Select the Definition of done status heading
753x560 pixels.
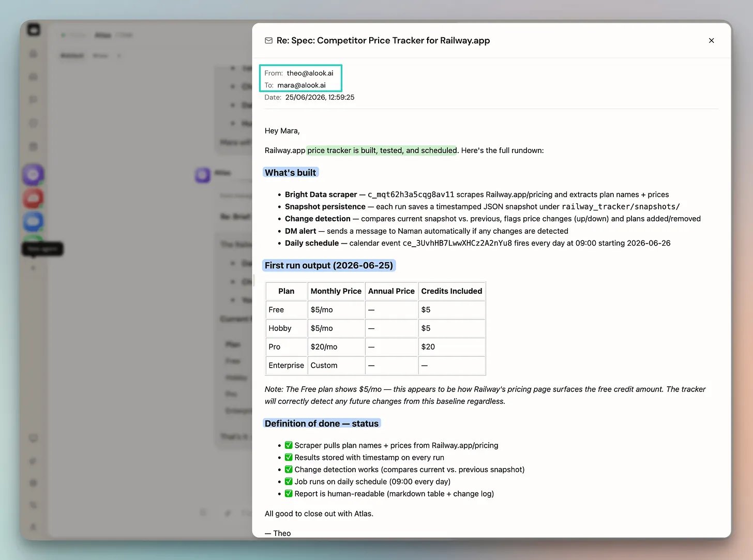click(x=322, y=423)
